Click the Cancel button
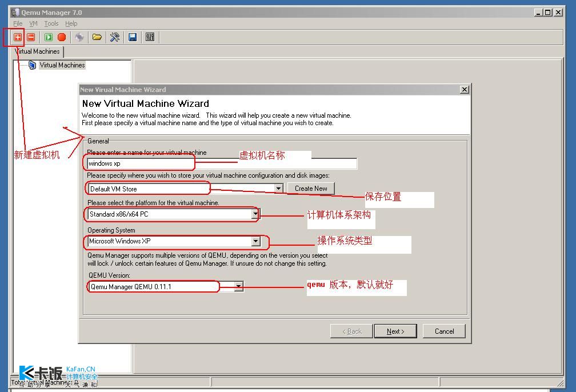The height and width of the screenshot is (392, 576). click(444, 331)
